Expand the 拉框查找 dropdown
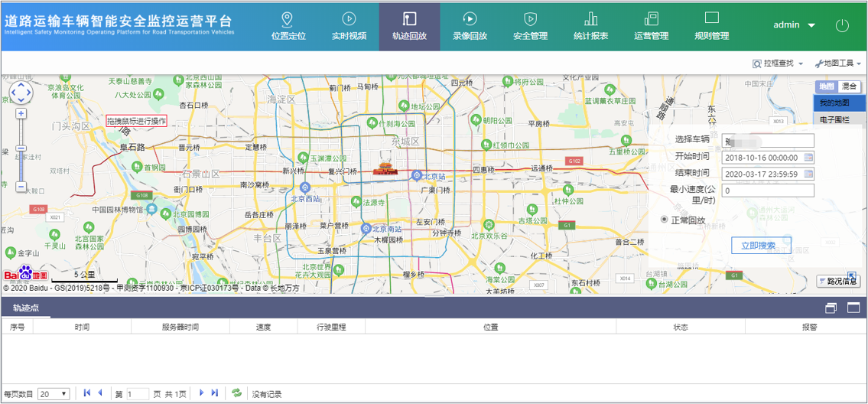 pos(778,64)
